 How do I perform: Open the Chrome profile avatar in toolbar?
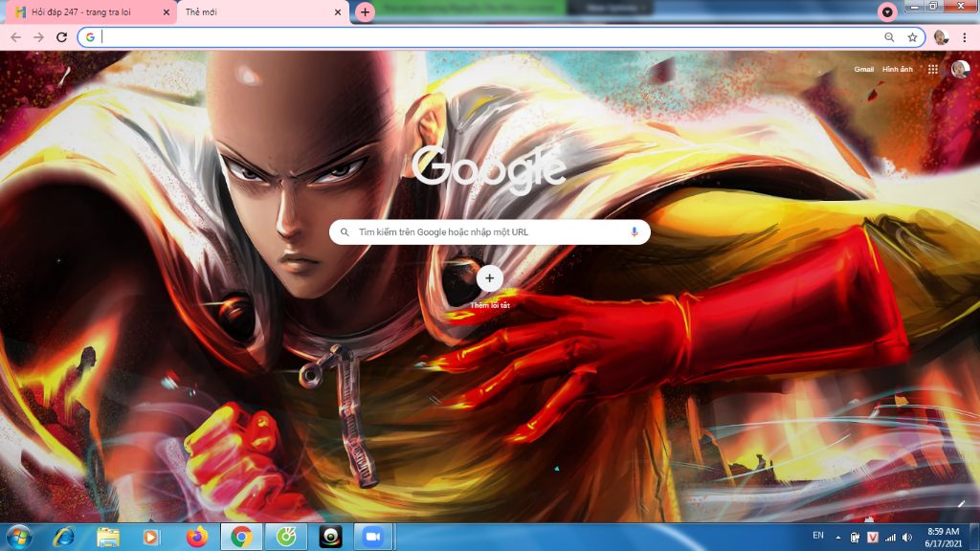point(942,37)
